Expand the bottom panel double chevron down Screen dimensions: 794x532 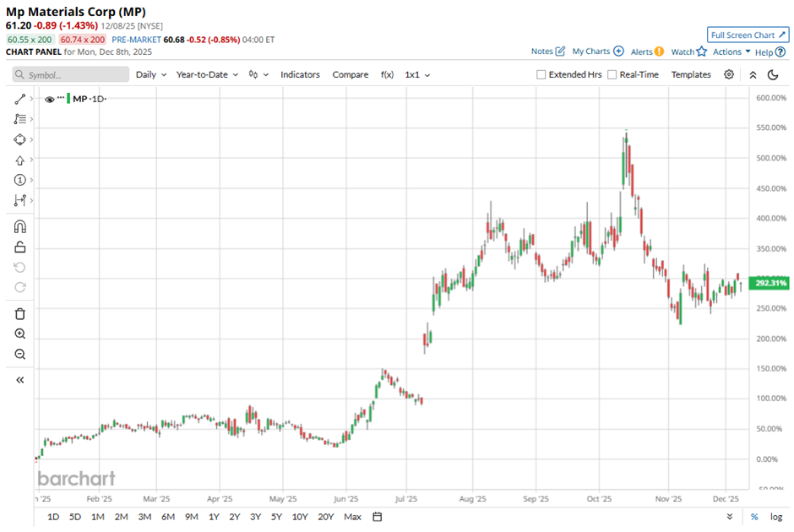730,517
